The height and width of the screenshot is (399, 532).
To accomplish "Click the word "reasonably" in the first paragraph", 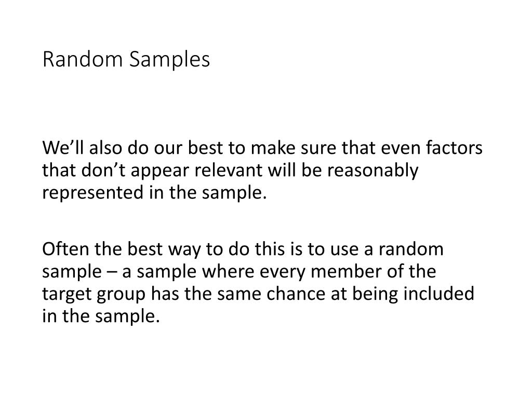I will (x=373, y=170).
